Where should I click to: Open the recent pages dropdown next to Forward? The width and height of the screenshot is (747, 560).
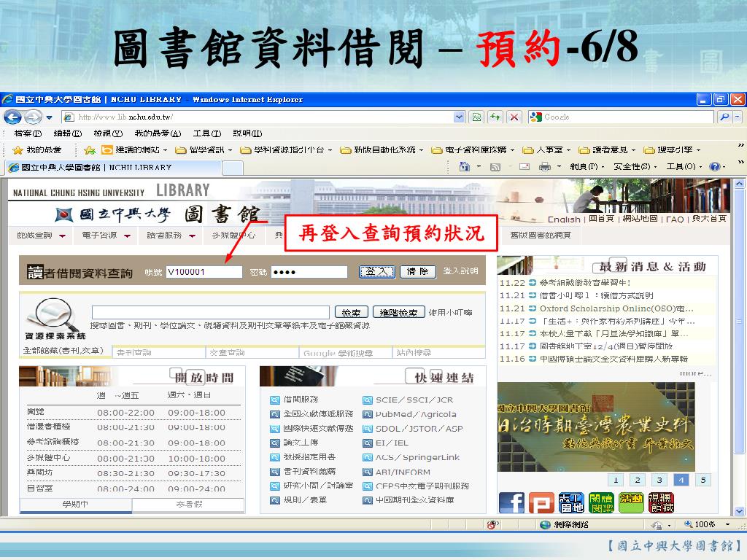click(49, 117)
